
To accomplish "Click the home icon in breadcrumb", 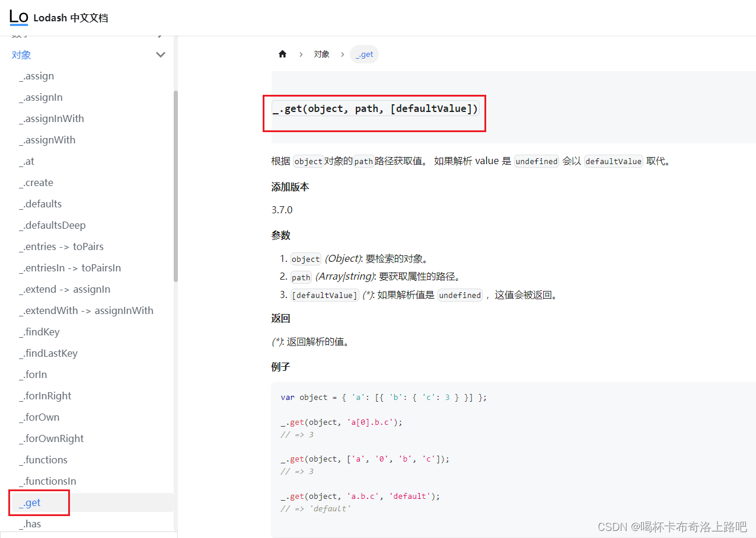I will coord(282,54).
